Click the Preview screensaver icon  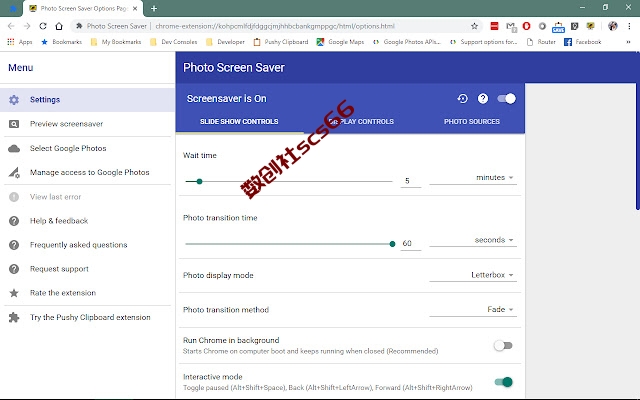[14, 124]
